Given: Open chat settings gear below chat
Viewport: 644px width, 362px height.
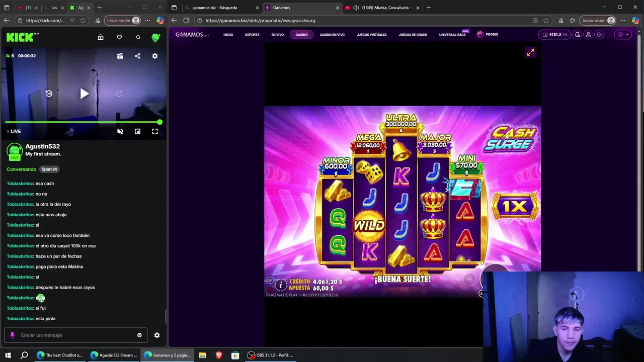Looking at the screenshot, I should click(157, 335).
